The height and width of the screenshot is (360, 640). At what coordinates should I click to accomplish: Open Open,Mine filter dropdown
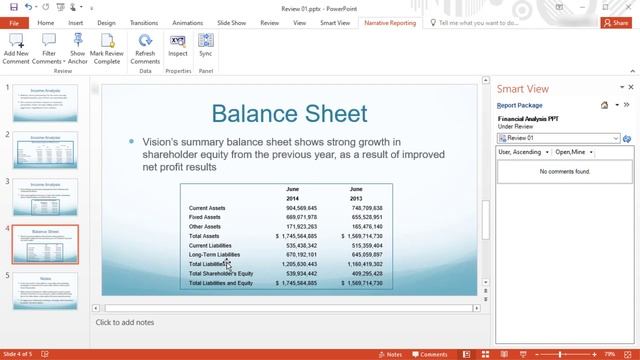574,152
